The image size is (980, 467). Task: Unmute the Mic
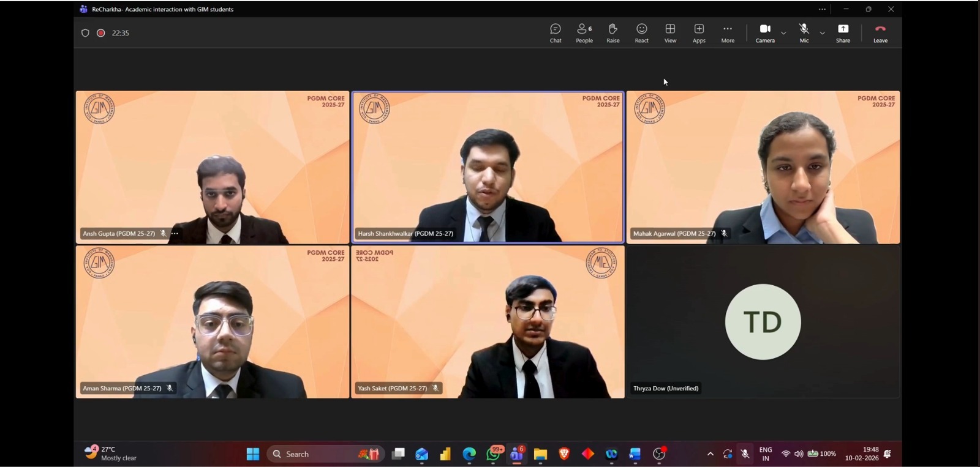(x=804, y=33)
